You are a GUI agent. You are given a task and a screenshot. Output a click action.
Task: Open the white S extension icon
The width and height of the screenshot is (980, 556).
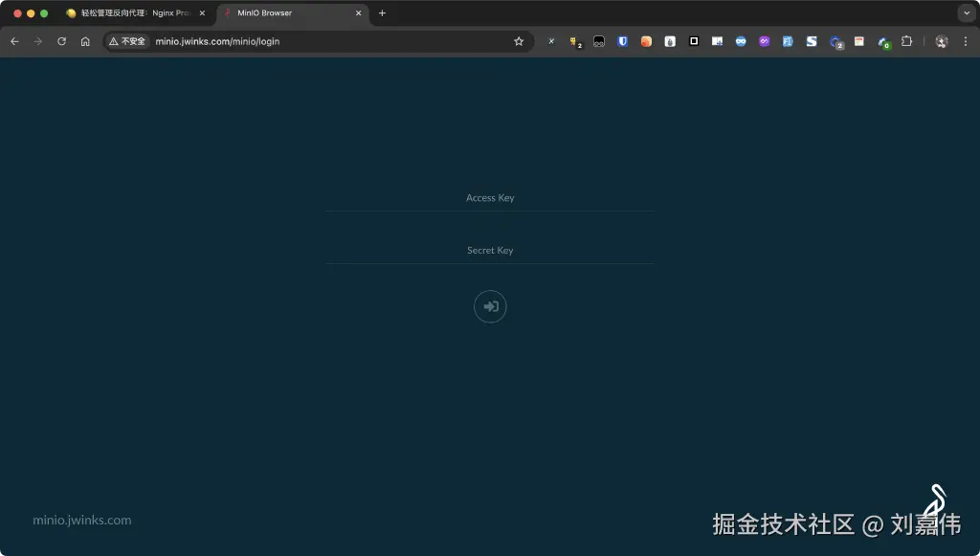(x=812, y=41)
